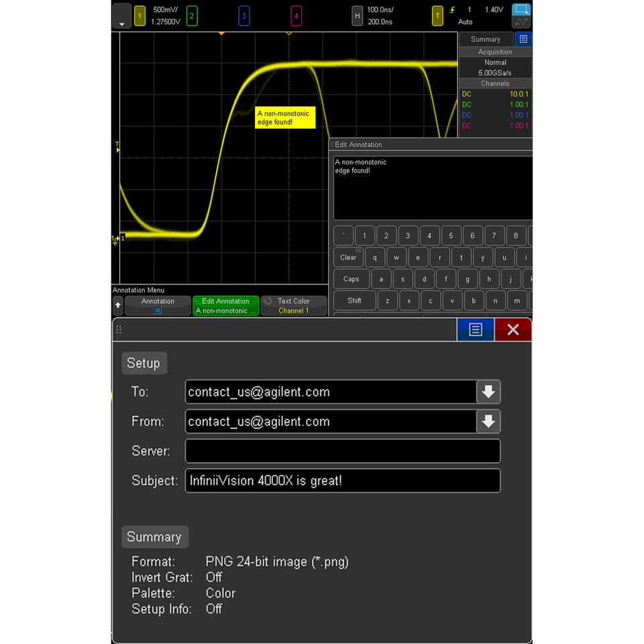Click the zoom box selection icon
The height and width of the screenshot is (644, 644).
(x=521, y=9)
